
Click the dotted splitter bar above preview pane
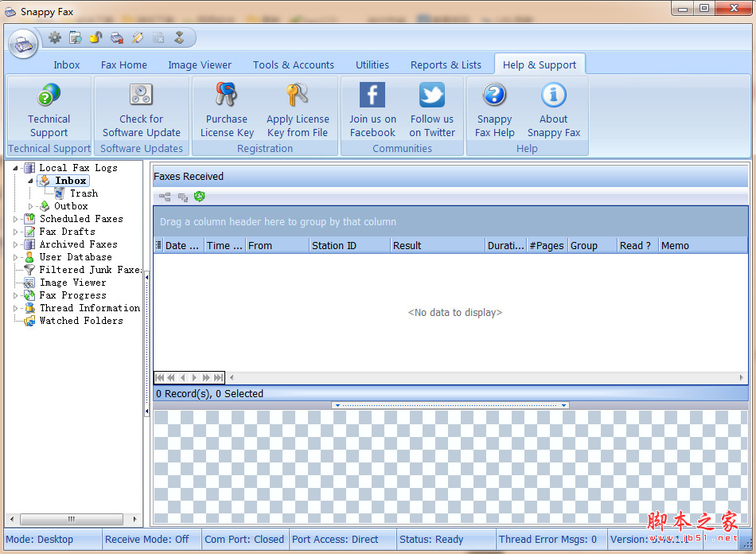[x=450, y=405]
